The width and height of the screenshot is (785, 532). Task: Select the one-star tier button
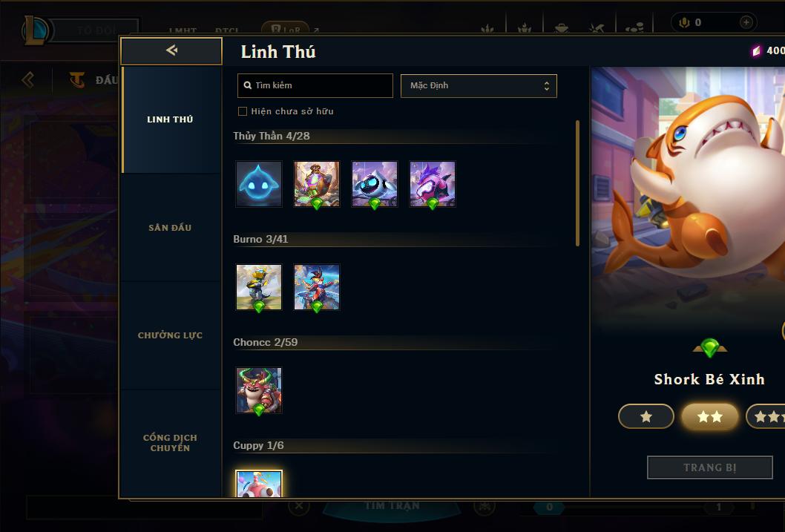[x=646, y=416]
